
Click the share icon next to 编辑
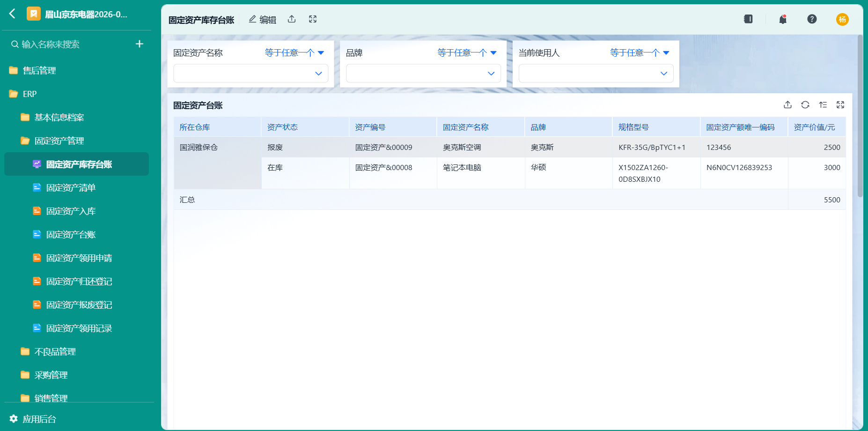[x=292, y=19]
